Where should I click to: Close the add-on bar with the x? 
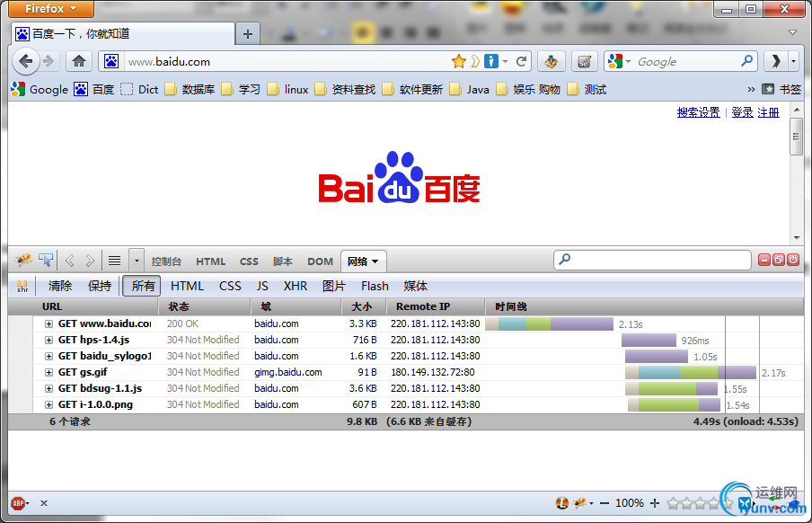(44, 503)
